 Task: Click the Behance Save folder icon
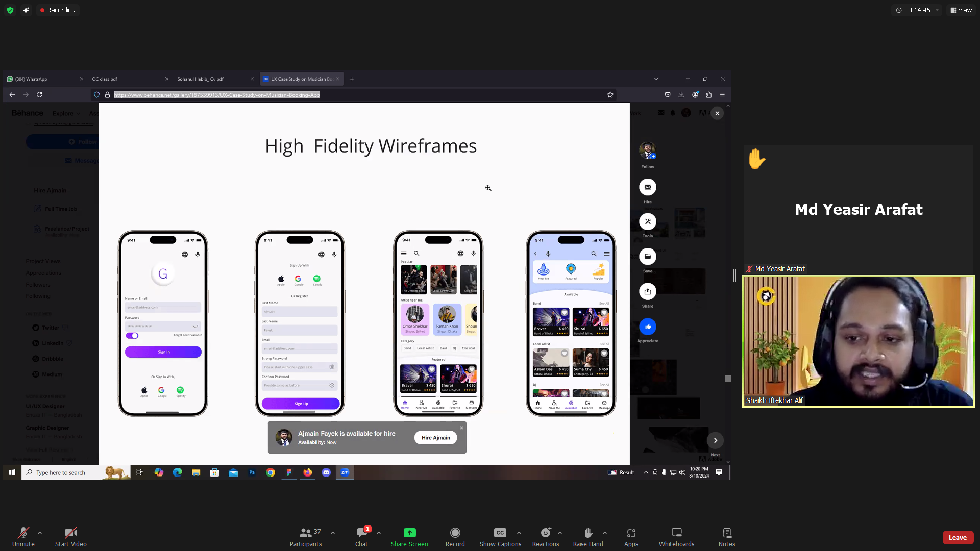(x=647, y=257)
